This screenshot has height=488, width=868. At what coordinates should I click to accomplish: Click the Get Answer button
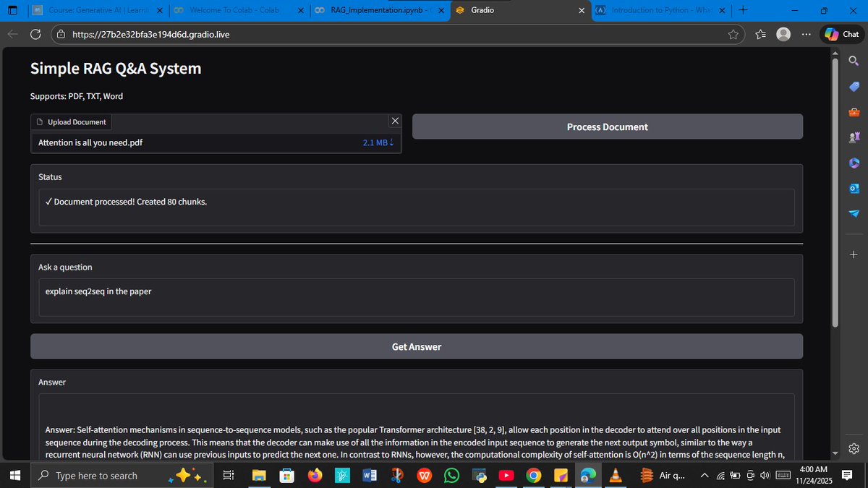tap(417, 346)
